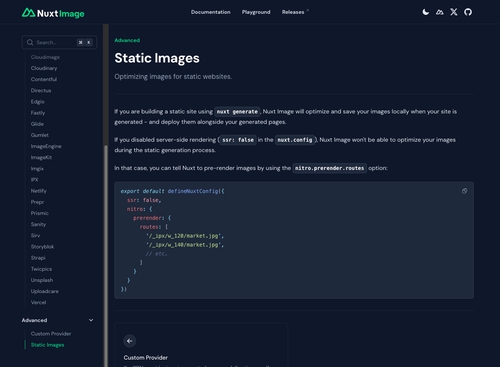Open the Vercel provider page
This screenshot has height=367, width=500.
[38, 302]
